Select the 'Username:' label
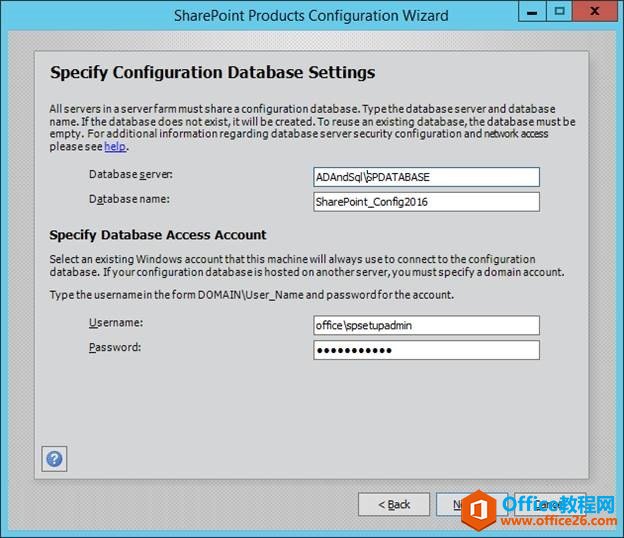The image size is (624, 538). pos(116,323)
